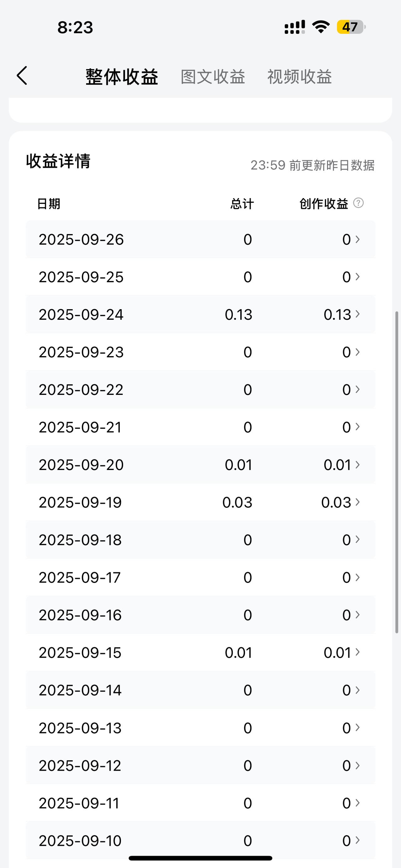Tap the battery indicator showing 47
401x868 pixels.
pos(351,27)
